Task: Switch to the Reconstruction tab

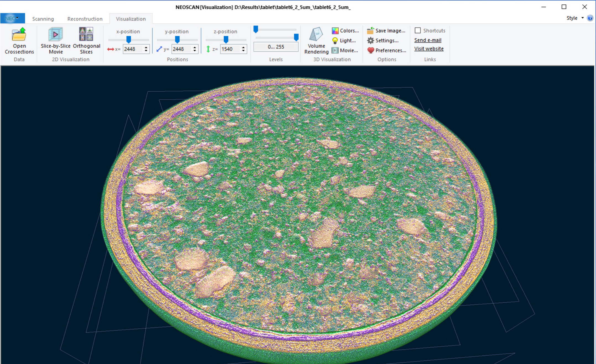Action: 85,19
